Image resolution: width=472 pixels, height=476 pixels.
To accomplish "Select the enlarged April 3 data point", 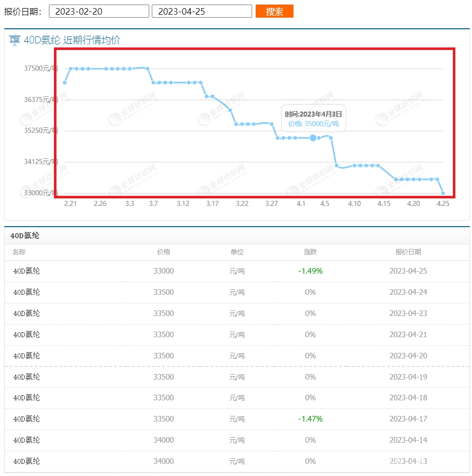I will (313, 138).
